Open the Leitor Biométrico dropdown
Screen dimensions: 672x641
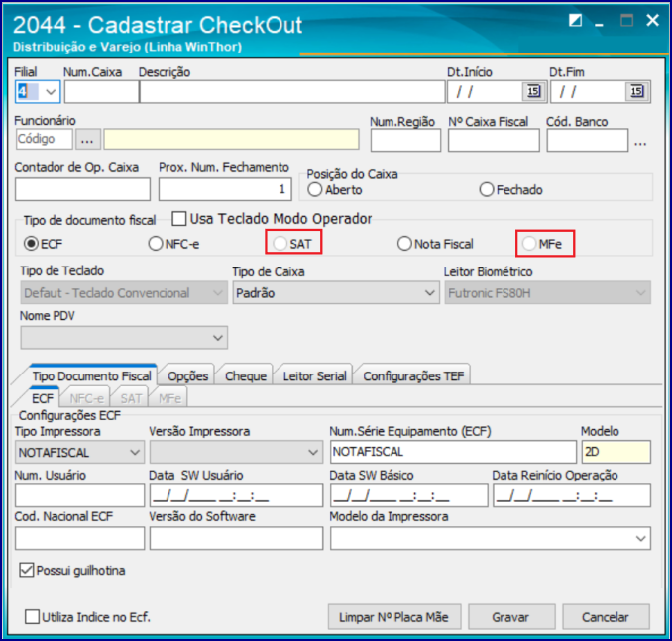(640, 293)
